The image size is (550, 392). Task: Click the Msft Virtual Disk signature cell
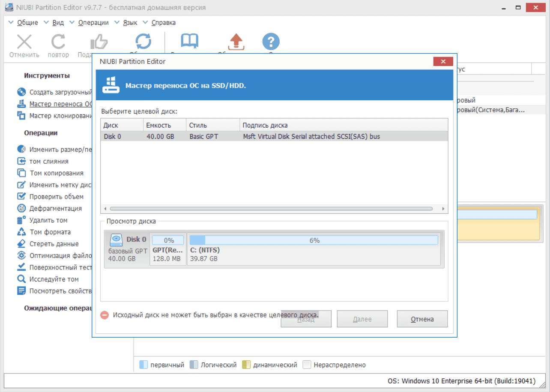click(x=311, y=137)
